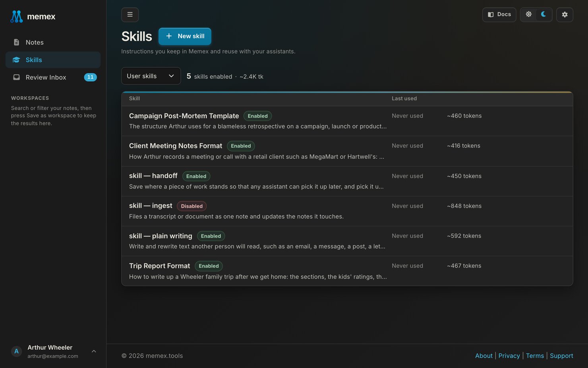Click Arthur Wheeler's avatar icon
Viewport: 588px width, 368px height.
coord(16,351)
